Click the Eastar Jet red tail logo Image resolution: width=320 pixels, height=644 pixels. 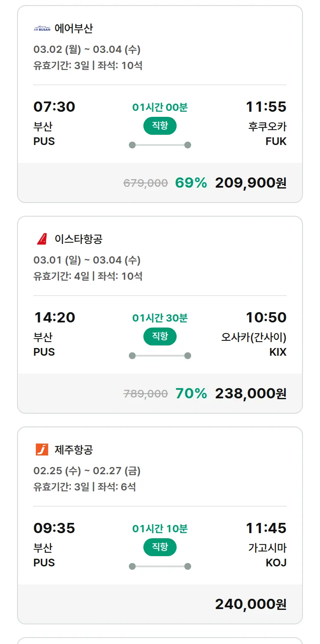click(42, 239)
